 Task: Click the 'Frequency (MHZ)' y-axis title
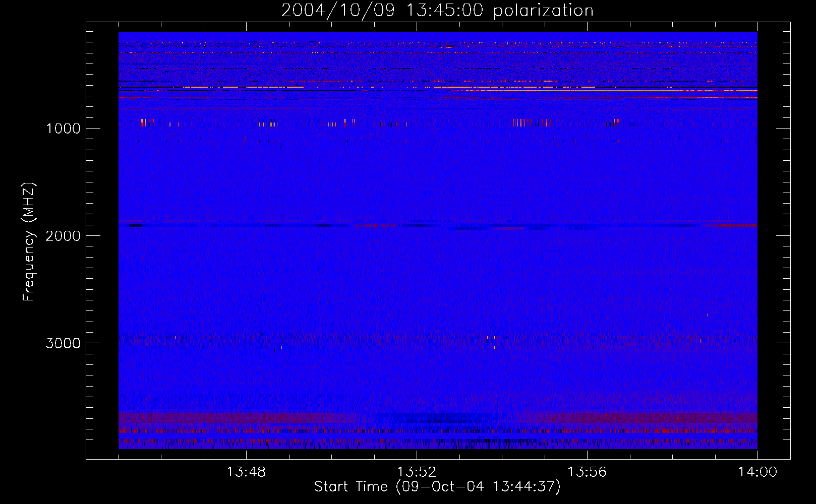click(29, 242)
